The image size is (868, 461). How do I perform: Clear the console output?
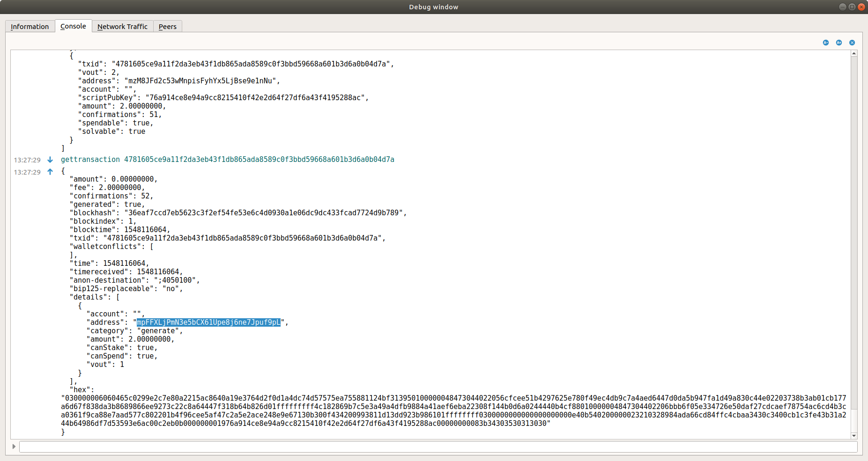pos(852,43)
